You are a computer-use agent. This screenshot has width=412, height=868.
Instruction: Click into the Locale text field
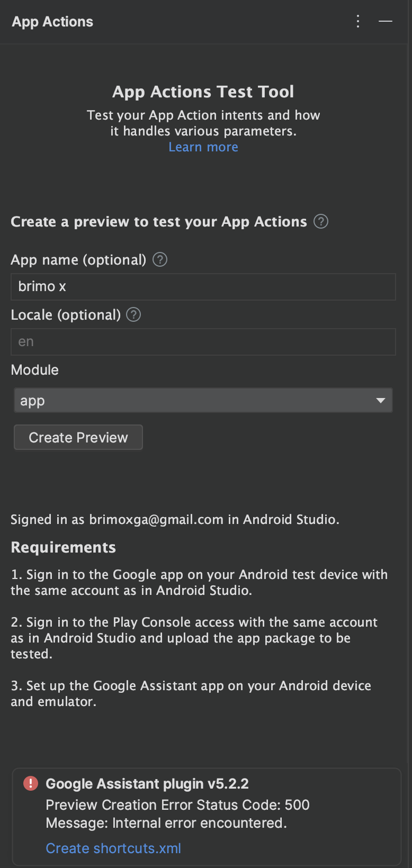(203, 342)
